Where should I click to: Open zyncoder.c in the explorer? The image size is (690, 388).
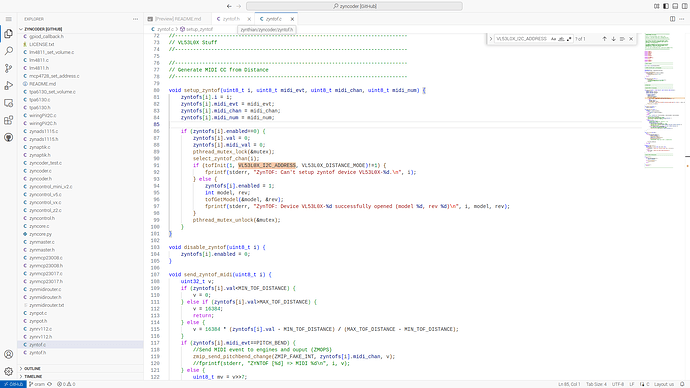(x=40, y=171)
